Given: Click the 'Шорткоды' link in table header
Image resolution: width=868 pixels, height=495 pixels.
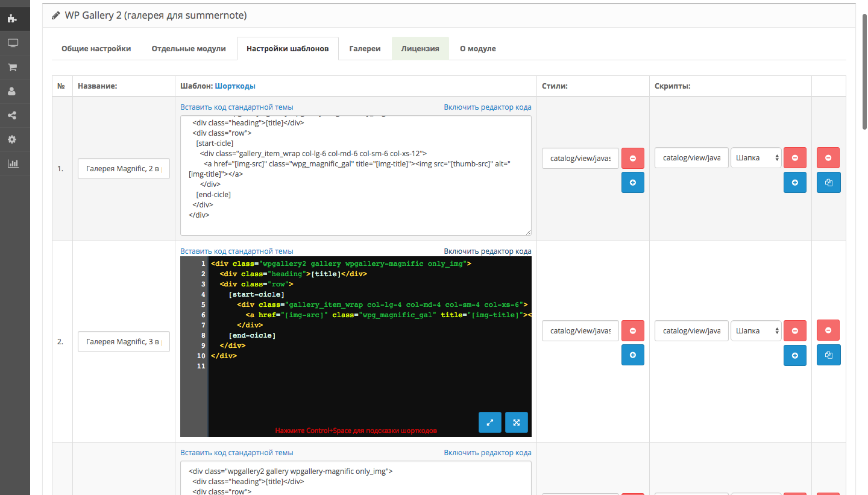Looking at the screenshot, I should [235, 86].
